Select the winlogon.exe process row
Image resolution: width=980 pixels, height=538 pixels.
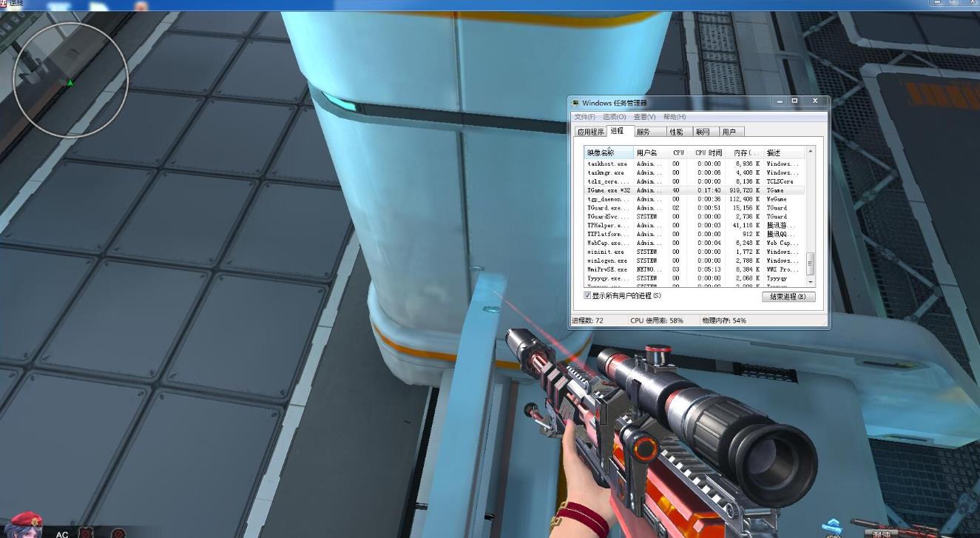click(x=695, y=260)
